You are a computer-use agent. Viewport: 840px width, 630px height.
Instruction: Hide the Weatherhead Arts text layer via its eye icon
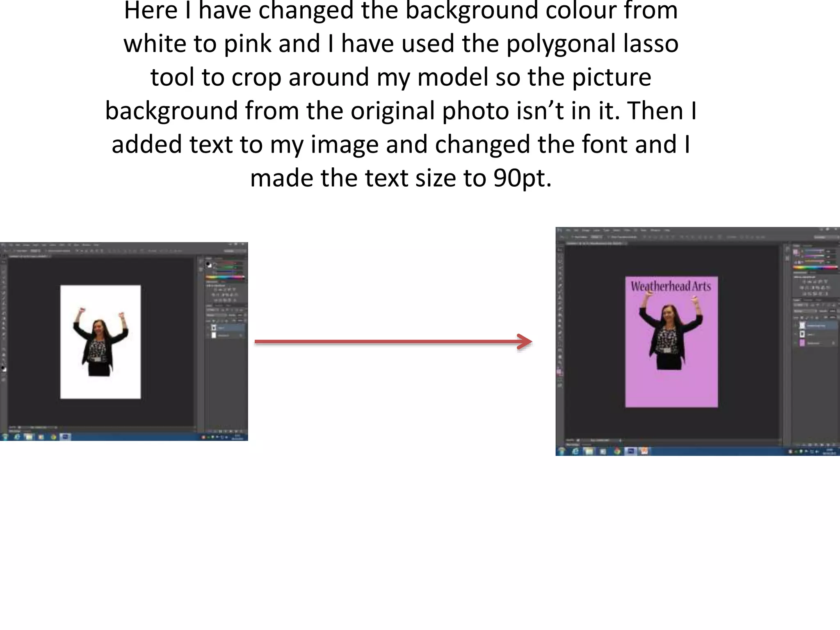tap(795, 325)
